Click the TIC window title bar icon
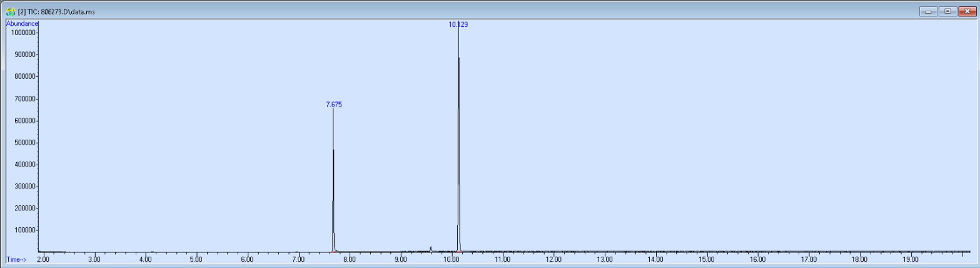The image size is (980, 268). (x=11, y=11)
